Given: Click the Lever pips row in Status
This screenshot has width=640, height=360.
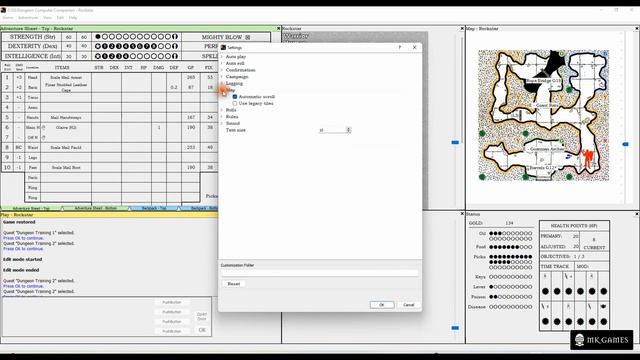Looking at the screenshot, I should [x=511, y=287].
